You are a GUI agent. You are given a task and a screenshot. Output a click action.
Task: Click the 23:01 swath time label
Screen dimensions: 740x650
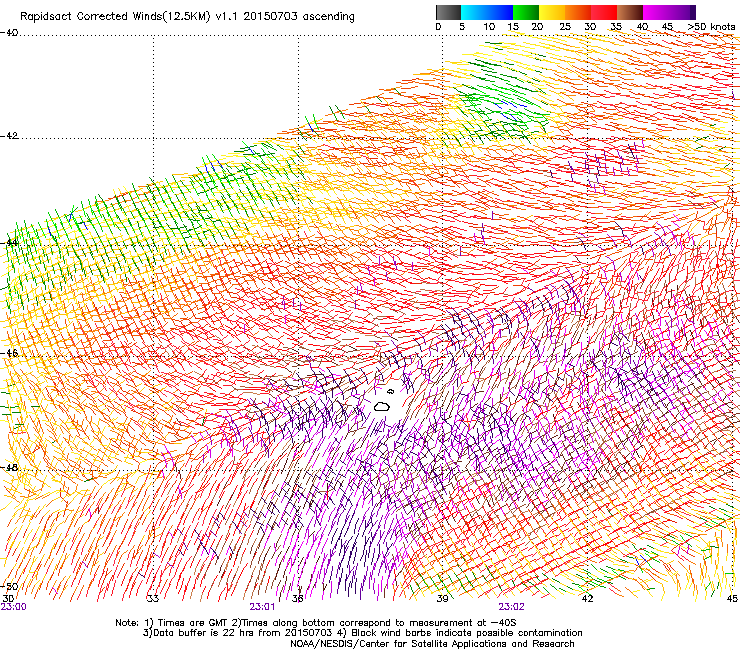click(x=262, y=607)
